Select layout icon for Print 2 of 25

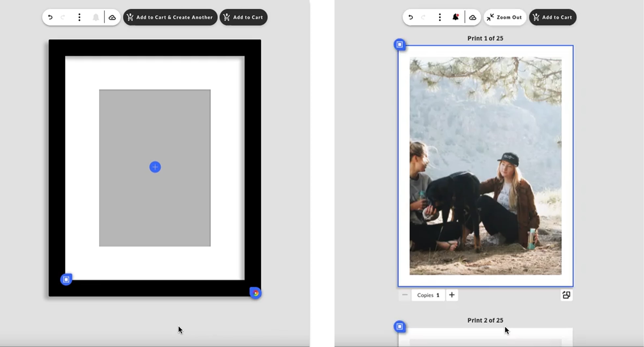click(x=400, y=326)
